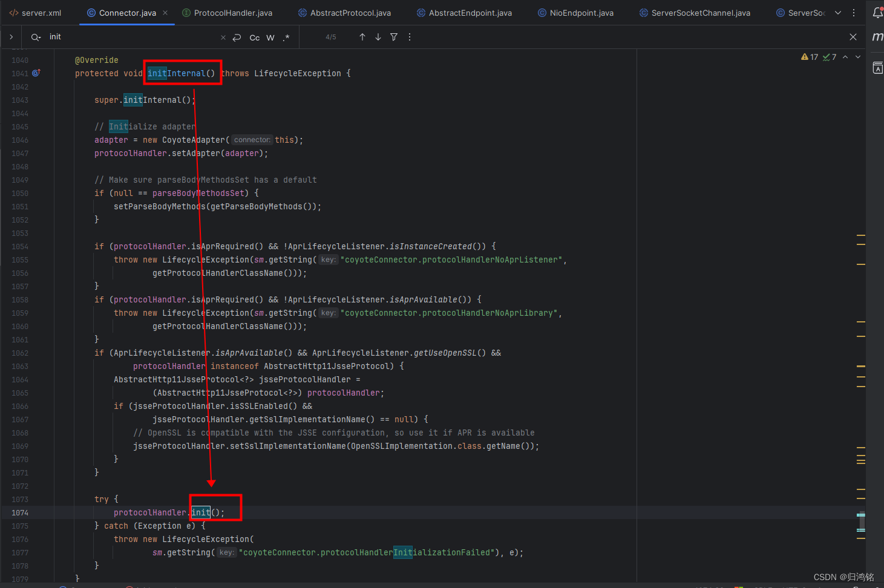Go to next highlighted error
This screenshot has width=884, height=588.
click(x=858, y=57)
